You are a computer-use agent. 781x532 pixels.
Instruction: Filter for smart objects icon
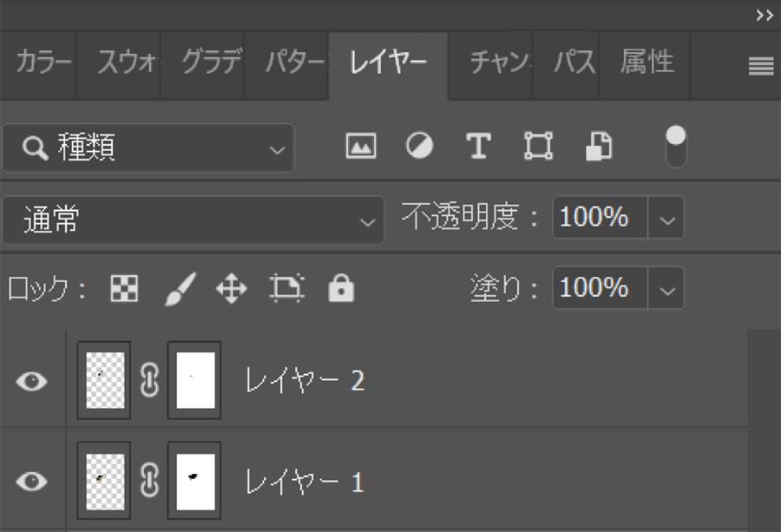tap(599, 147)
